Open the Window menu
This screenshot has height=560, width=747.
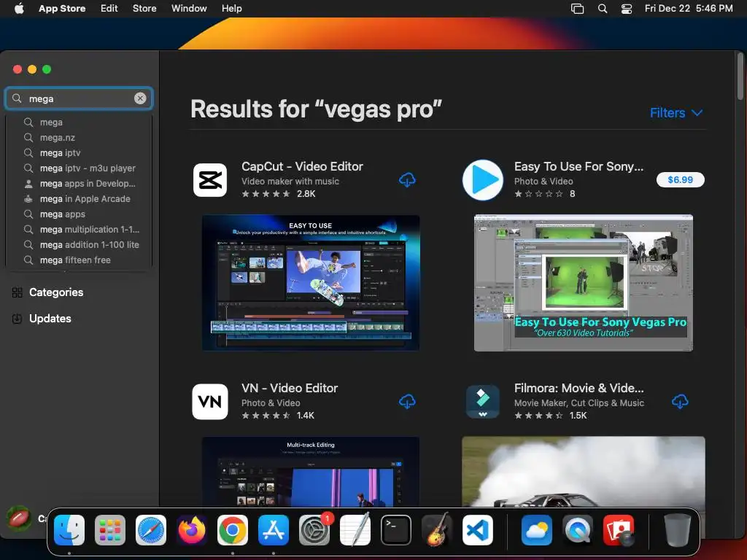coord(189,8)
